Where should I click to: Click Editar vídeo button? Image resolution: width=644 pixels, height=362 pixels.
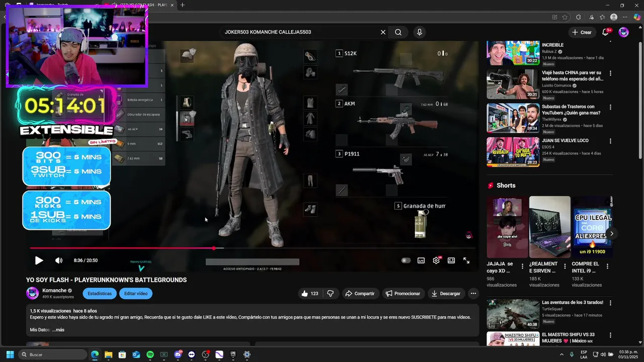click(136, 294)
